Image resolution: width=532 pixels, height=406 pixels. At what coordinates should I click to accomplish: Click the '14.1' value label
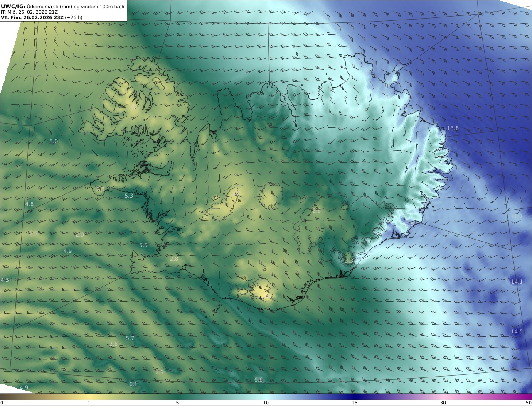(x=517, y=281)
